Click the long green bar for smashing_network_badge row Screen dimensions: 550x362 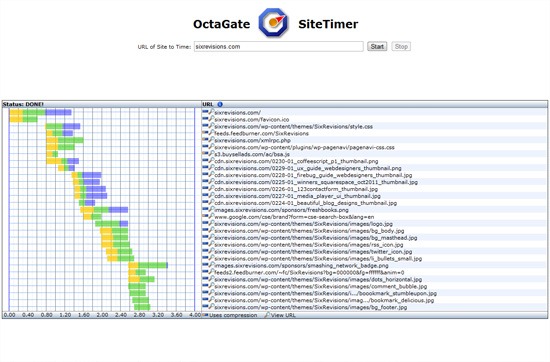pyautogui.click(x=153, y=265)
